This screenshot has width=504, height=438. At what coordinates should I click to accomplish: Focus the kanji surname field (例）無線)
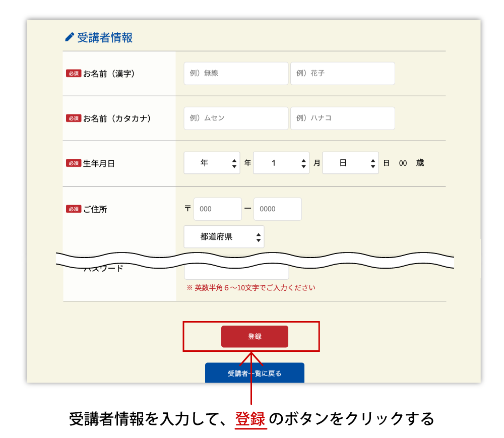236,73
